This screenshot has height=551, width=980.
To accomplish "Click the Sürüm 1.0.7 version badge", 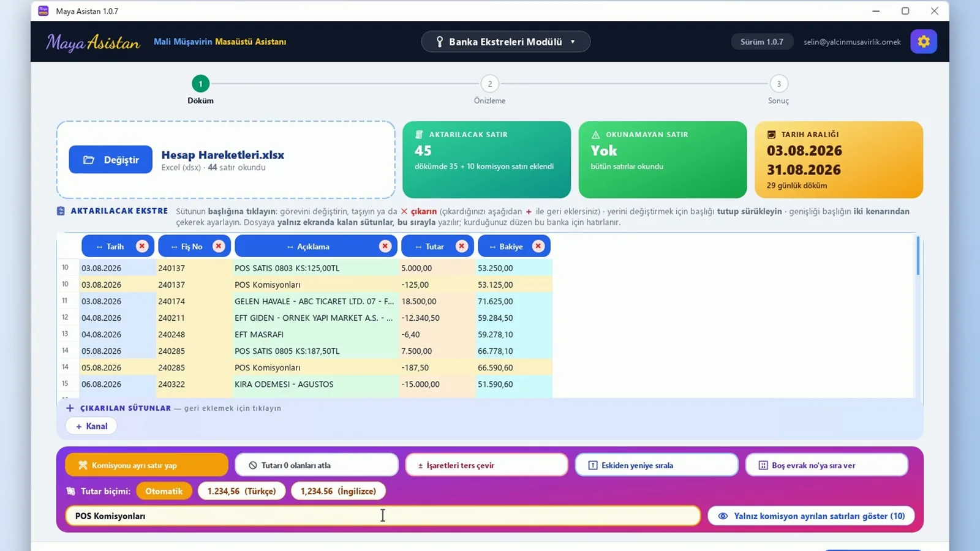I will tap(762, 42).
